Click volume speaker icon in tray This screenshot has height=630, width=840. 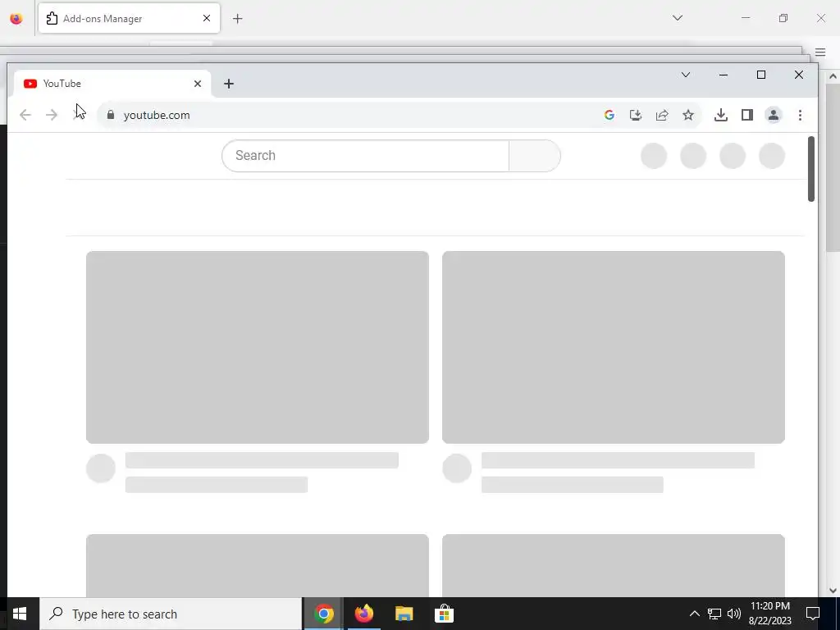(734, 614)
